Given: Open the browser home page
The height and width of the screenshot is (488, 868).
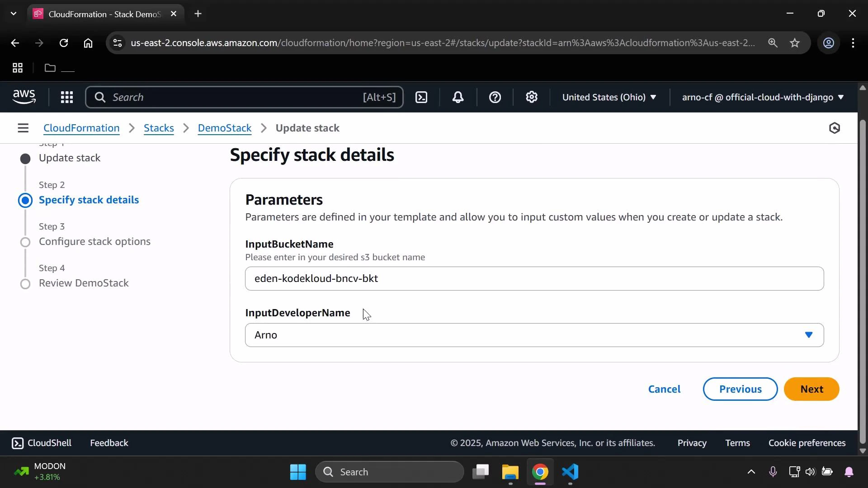Looking at the screenshot, I should 88,43.
